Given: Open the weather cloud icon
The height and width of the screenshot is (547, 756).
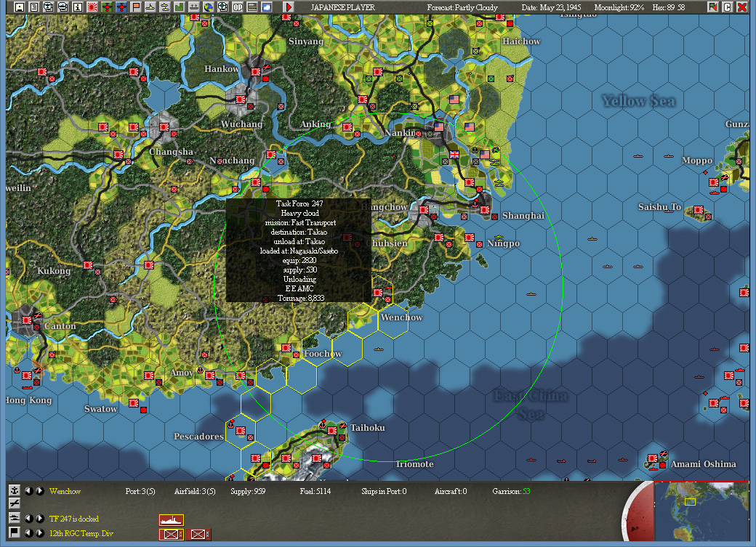Looking at the screenshot, I should tap(267, 7).
